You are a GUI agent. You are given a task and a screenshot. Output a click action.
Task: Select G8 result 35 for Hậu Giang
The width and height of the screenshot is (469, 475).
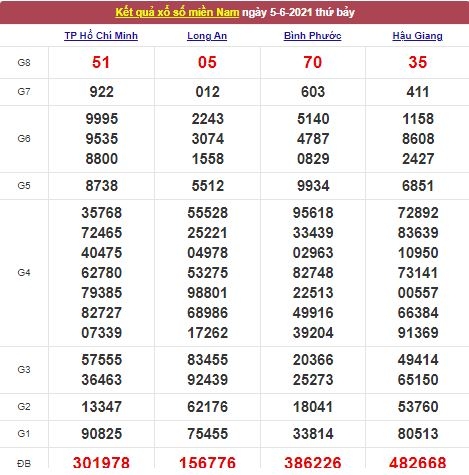point(418,62)
